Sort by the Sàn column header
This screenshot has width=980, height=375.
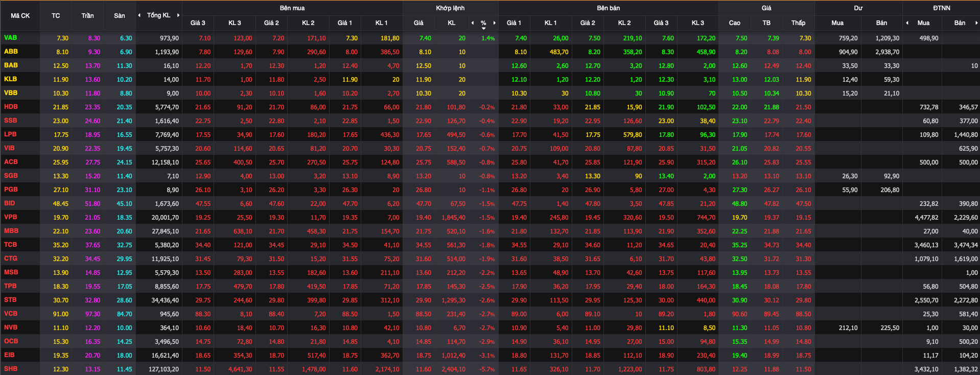[120, 16]
